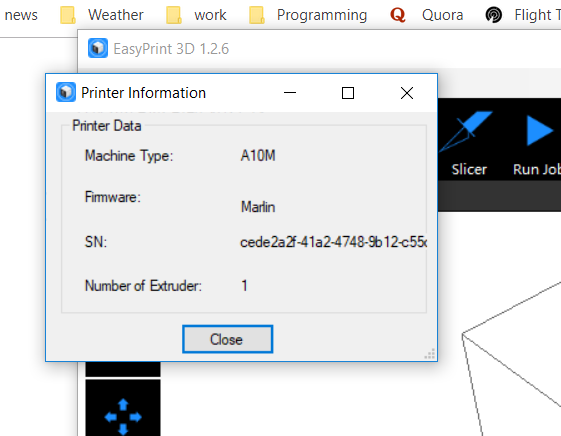Open the Weather bookmarks folder
This screenshot has width=561, height=436.
coord(102,15)
